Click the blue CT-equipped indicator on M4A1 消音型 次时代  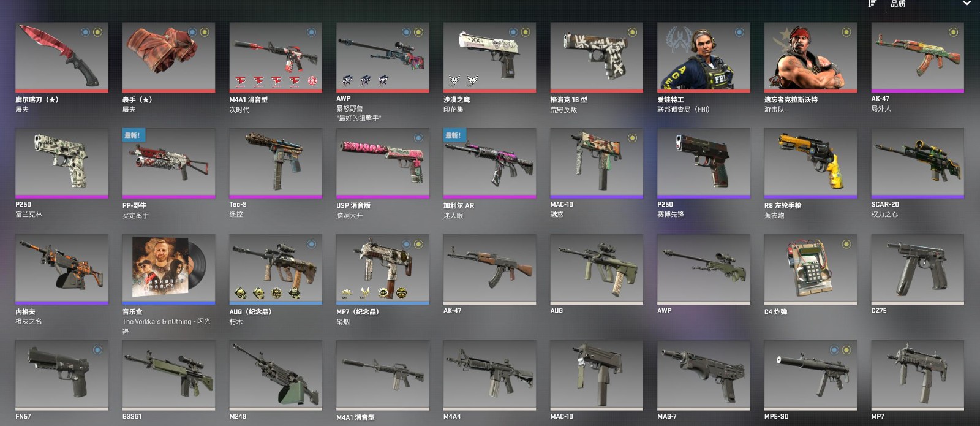click(x=311, y=32)
